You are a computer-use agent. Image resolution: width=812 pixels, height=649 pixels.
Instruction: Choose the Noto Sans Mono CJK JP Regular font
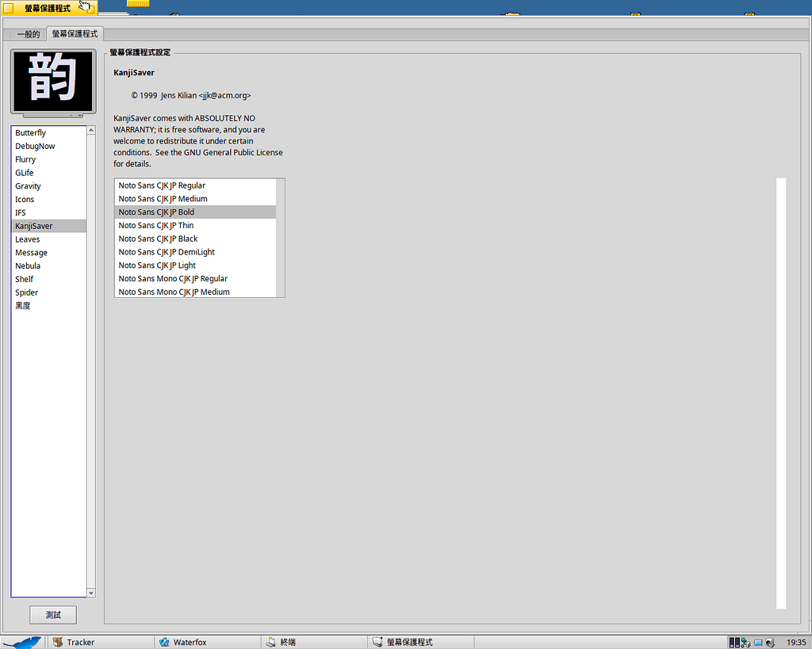click(x=172, y=278)
